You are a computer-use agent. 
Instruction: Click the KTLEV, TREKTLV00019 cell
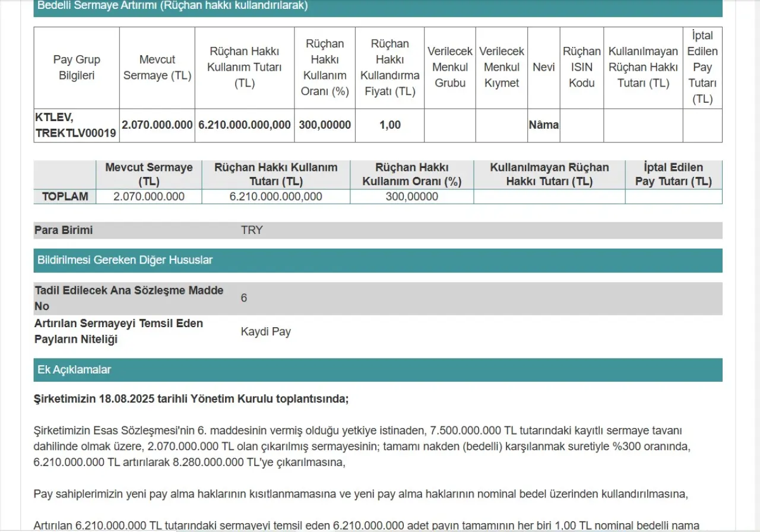click(76, 125)
